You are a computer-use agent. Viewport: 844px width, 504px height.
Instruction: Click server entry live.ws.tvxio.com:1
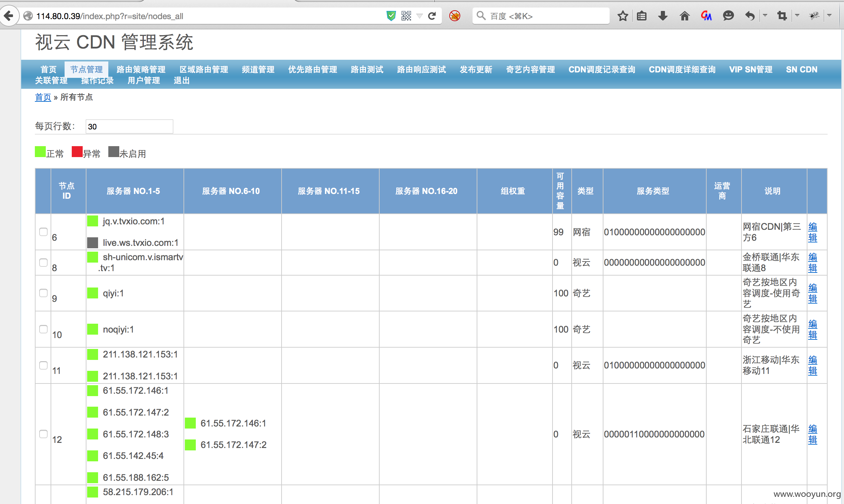[140, 243]
